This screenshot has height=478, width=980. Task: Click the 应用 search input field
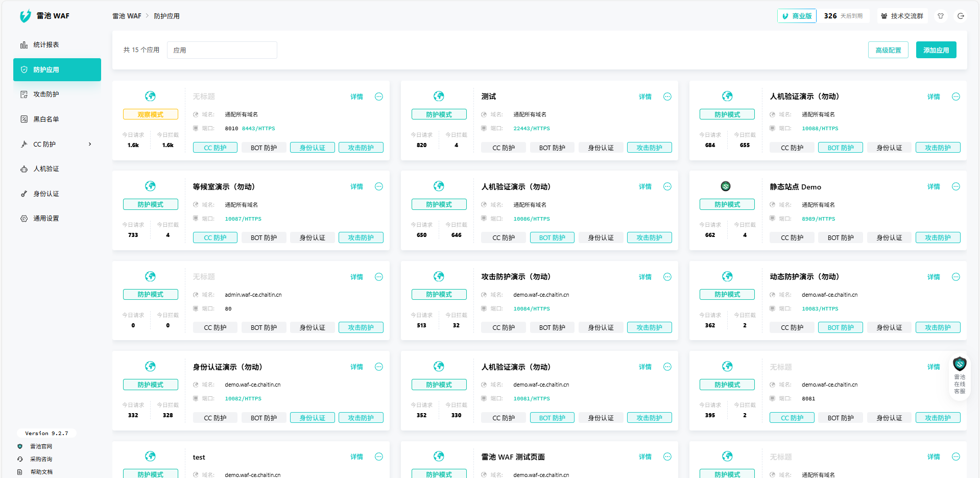point(222,50)
